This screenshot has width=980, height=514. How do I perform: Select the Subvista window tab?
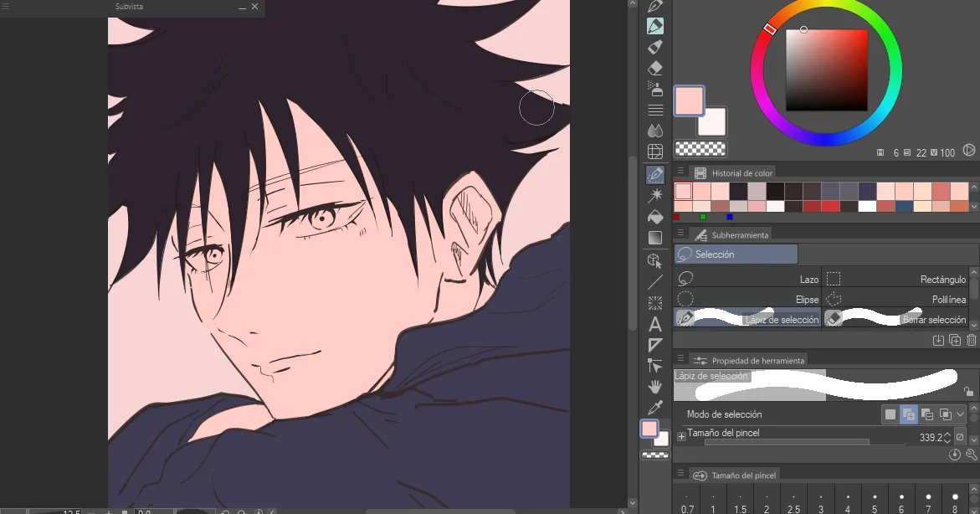(129, 6)
